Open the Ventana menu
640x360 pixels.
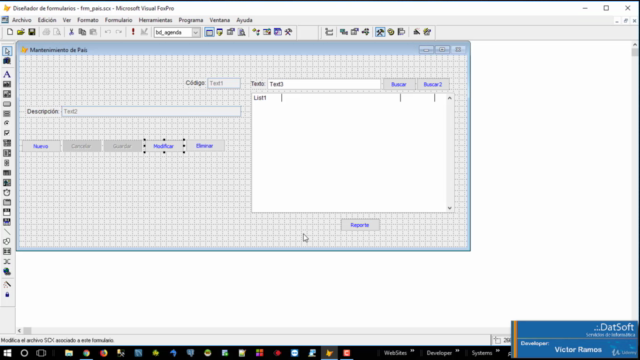(x=220, y=20)
